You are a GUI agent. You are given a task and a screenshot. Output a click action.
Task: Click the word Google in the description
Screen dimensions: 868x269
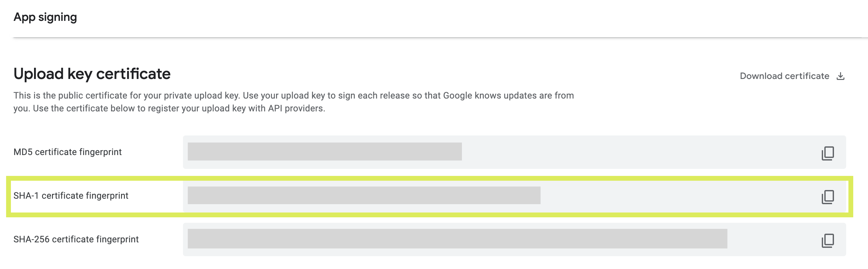pos(457,96)
